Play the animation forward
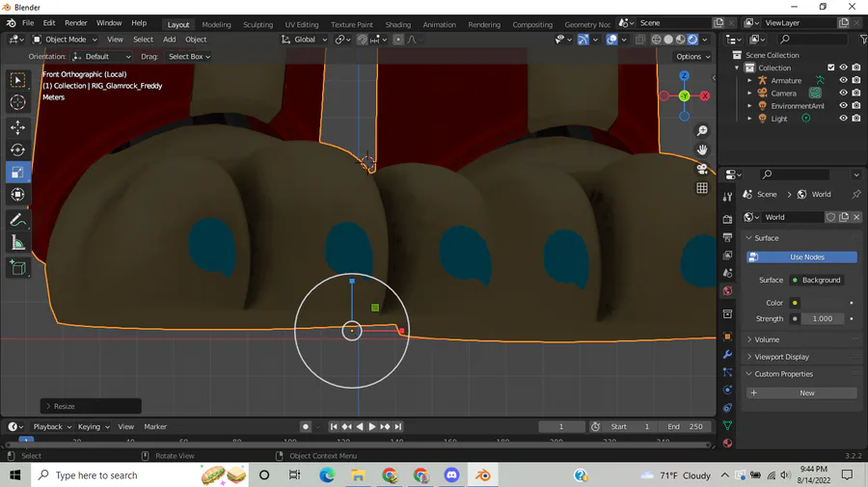 tap(372, 426)
